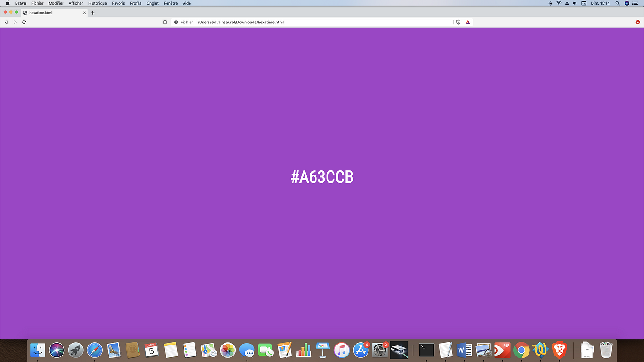Viewport: 644px width, 362px height.
Task: Open Pages in the Dock
Action: coord(285,351)
